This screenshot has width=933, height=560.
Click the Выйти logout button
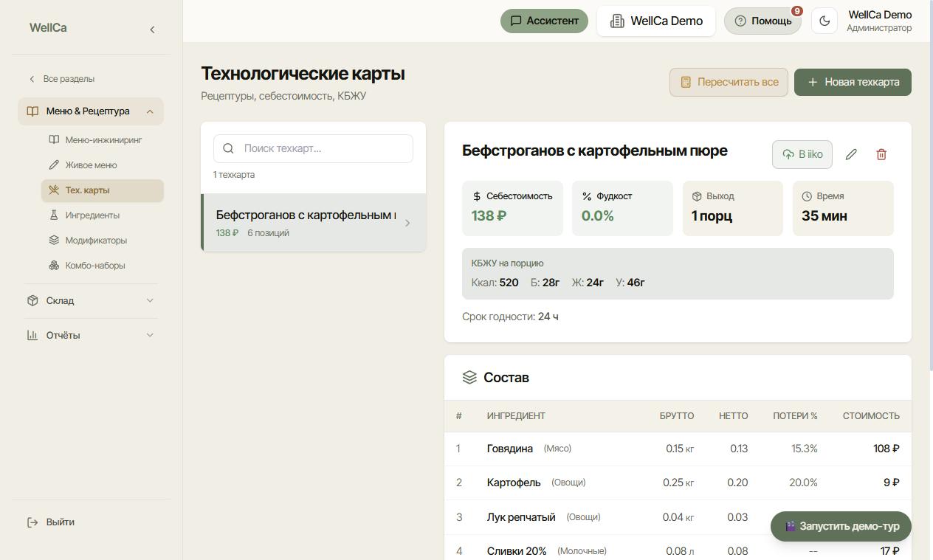[x=51, y=522]
